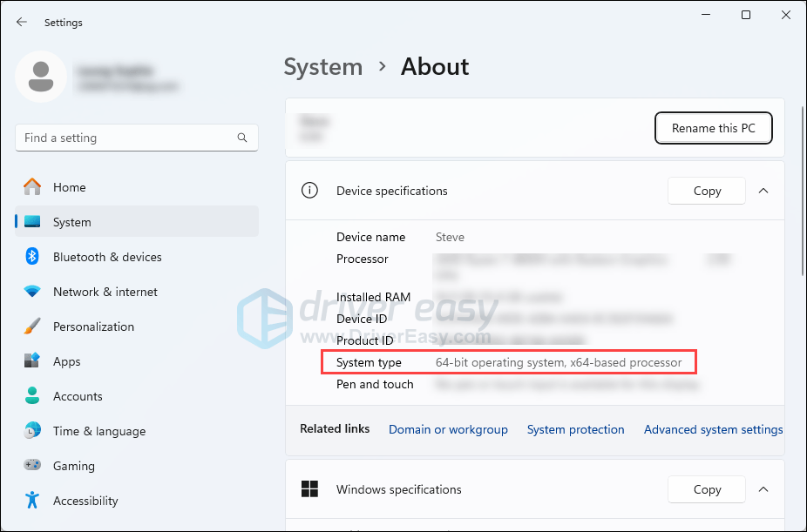Open the Domain or workgroup link
The width and height of the screenshot is (807, 532).
(x=448, y=429)
